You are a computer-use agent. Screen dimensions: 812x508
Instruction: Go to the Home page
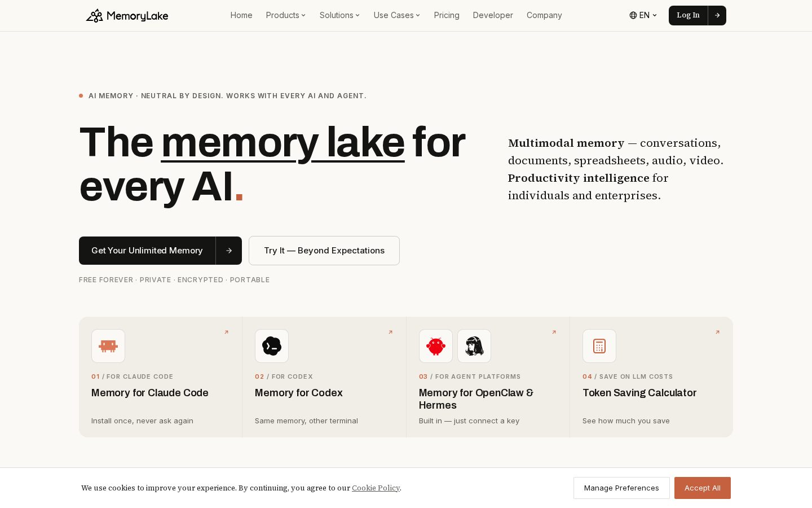[x=241, y=15]
